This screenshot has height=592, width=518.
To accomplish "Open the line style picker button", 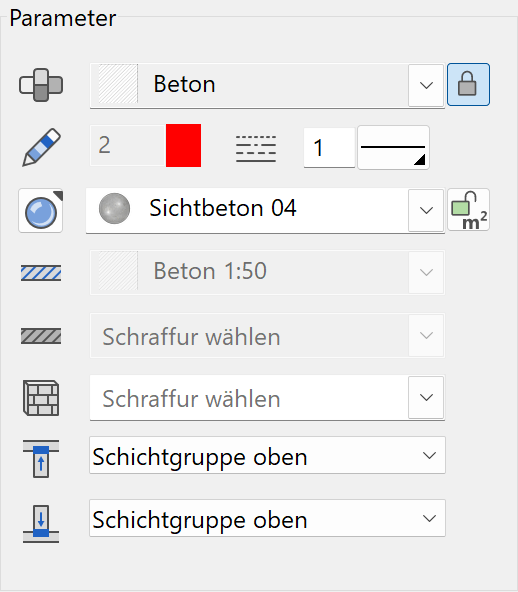I will (393, 148).
